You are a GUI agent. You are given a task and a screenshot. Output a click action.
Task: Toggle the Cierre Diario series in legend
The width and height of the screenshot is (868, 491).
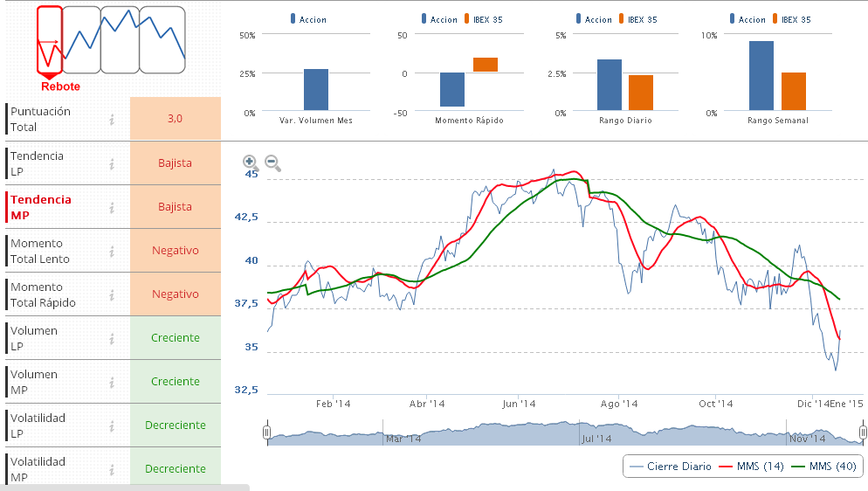point(669,467)
